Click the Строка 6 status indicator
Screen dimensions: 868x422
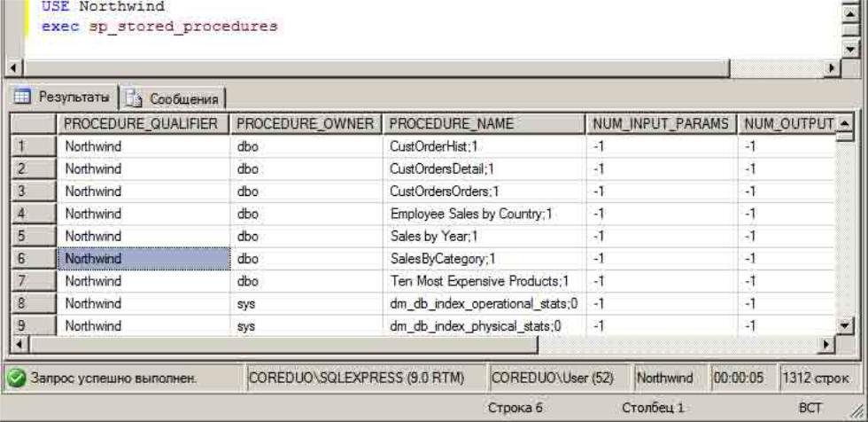click(515, 408)
